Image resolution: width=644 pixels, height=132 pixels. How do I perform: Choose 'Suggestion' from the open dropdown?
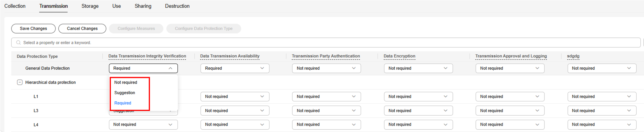[125, 93]
